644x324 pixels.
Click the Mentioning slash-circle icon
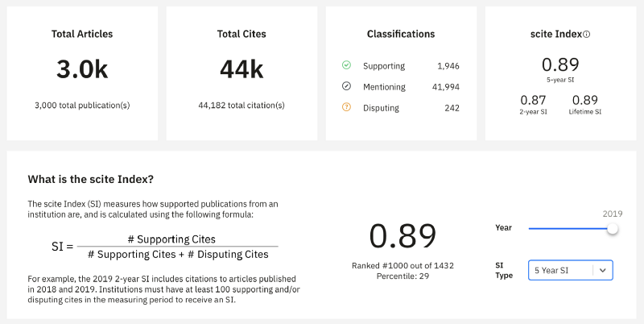[346, 86]
